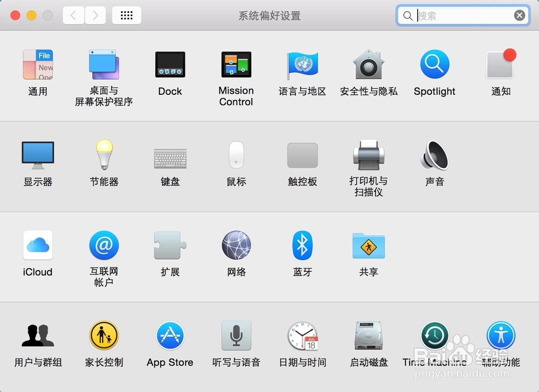Open Spotlight preferences icon
This screenshot has height=392, width=539.
434,64
